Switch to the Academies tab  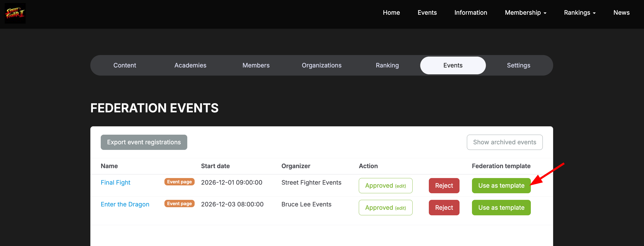190,65
